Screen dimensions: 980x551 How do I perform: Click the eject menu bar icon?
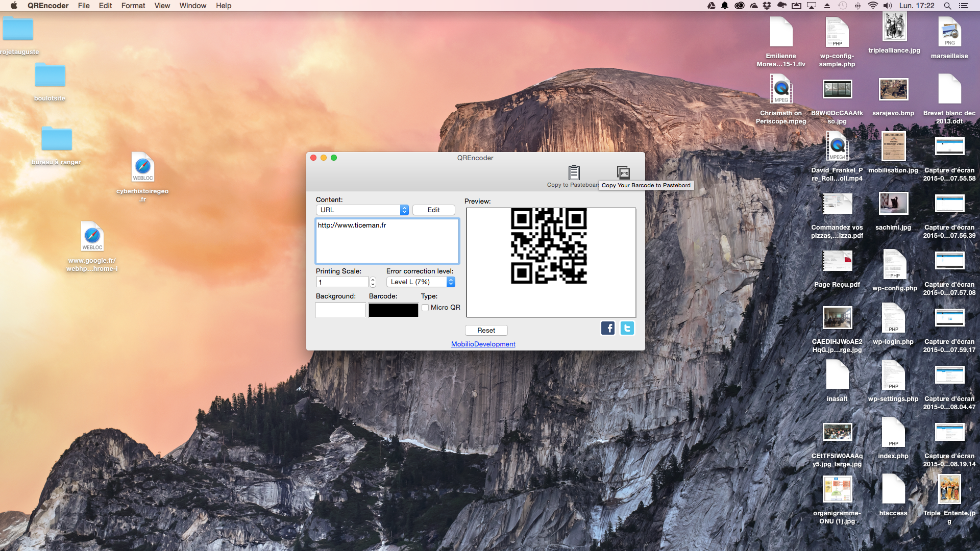(x=827, y=6)
